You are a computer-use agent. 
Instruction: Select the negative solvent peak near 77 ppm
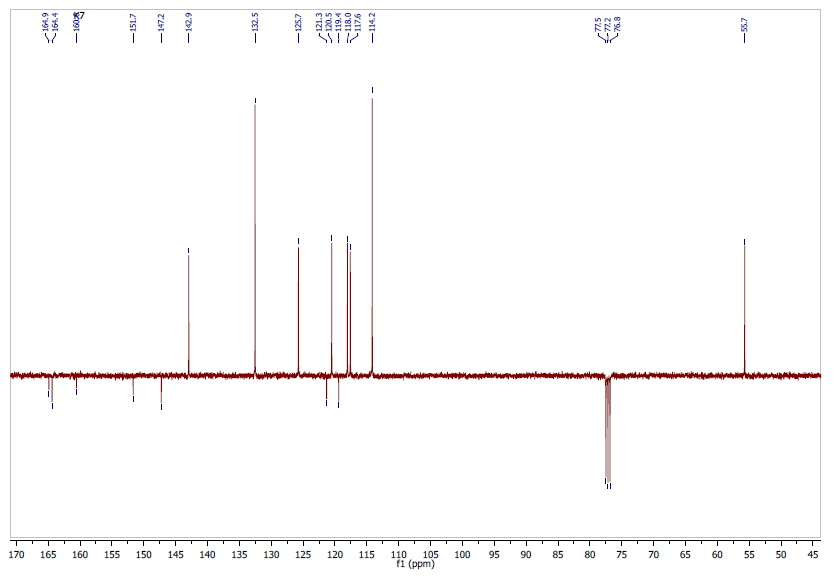click(607, 430)
